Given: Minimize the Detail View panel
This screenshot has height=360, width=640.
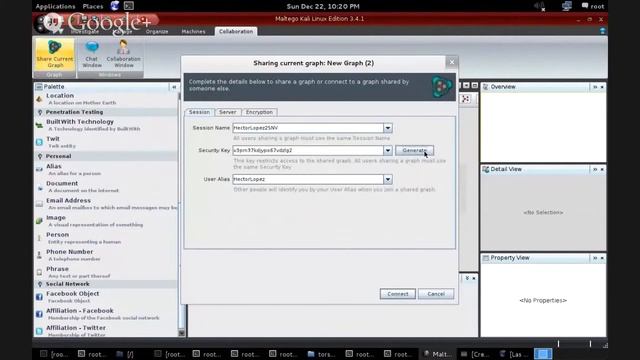Looking at the screenshot, I should (595, 169).
